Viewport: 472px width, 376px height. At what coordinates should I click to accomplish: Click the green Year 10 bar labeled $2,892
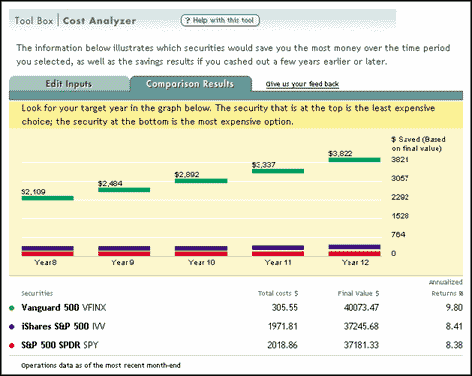[x=201, y=181]
